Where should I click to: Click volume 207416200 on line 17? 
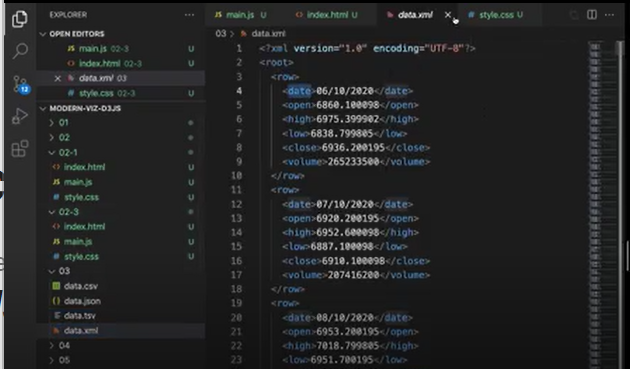[353, 275]
